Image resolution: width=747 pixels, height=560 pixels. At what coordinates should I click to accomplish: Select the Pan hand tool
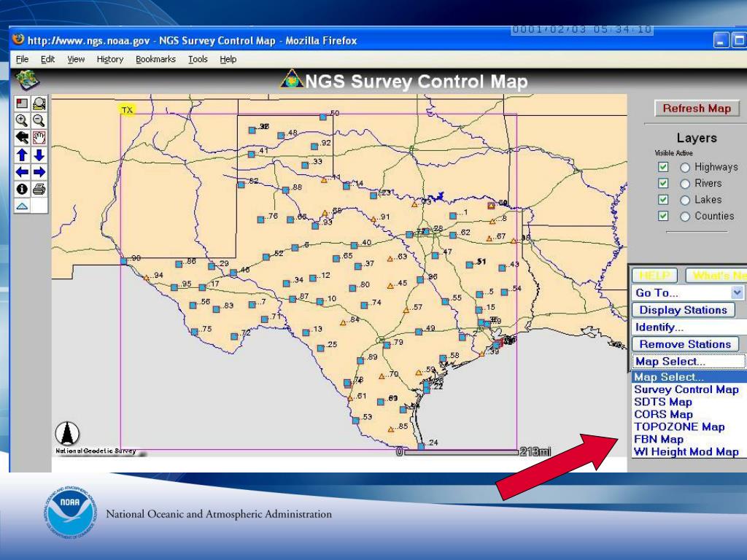39,138
